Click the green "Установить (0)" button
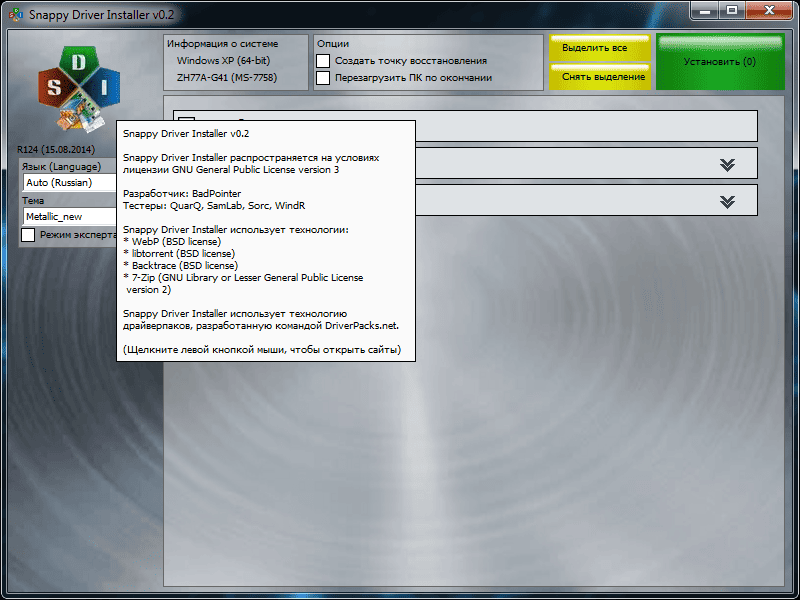 [x=720, y=62]
